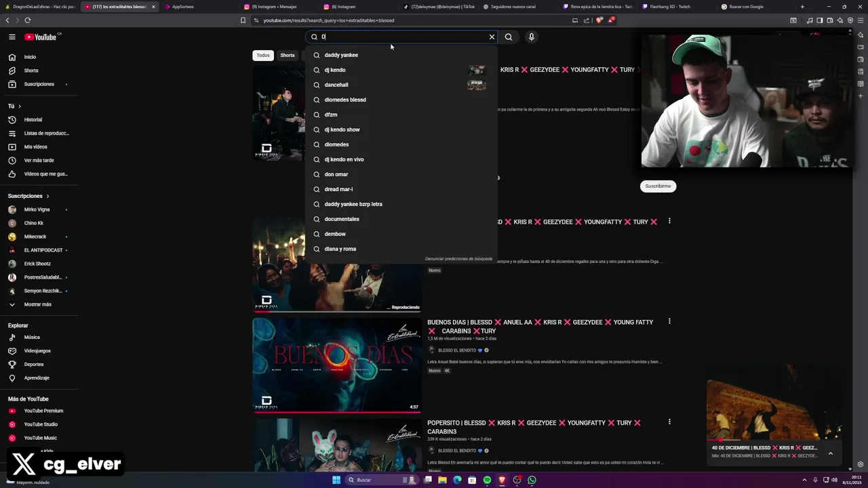The width and height of the screenshot is (868, 488).
Task: Expand the miniplayer queue chevron
Action: coord(830,453)
